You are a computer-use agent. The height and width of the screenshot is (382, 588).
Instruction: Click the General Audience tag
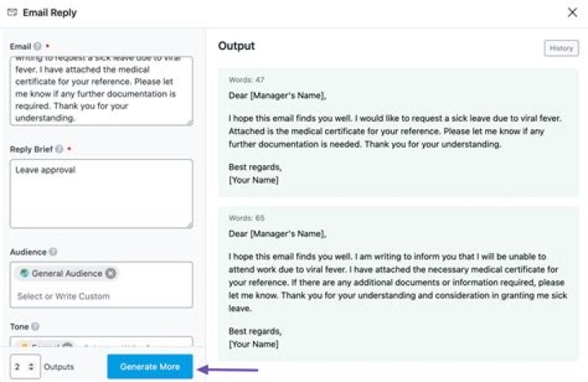(65, 273)
